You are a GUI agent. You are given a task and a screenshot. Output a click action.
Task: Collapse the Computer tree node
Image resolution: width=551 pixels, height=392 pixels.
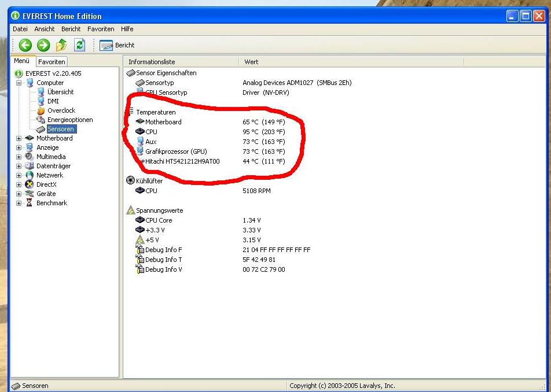19,83
